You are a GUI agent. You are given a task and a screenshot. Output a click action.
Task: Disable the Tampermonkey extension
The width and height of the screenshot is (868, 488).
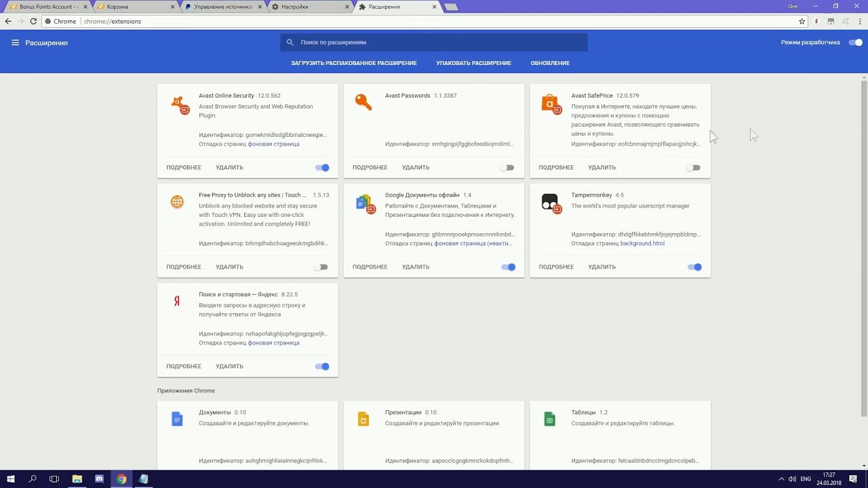click(694, 267)
